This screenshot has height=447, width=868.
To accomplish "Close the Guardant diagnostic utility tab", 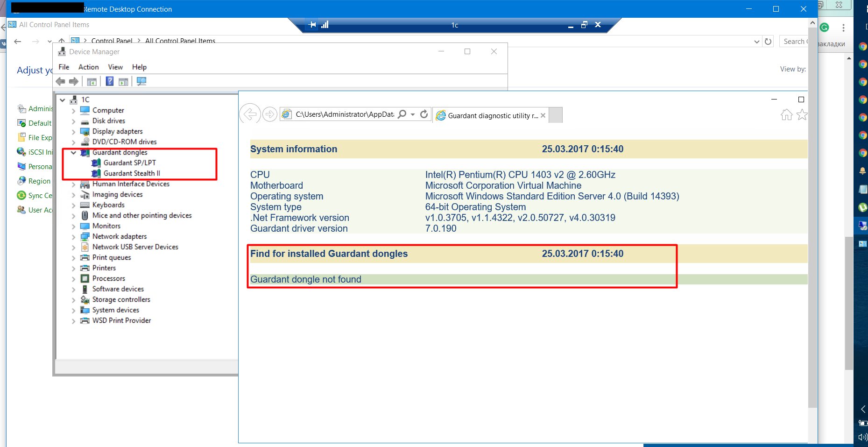I will (x=543, y=115).
